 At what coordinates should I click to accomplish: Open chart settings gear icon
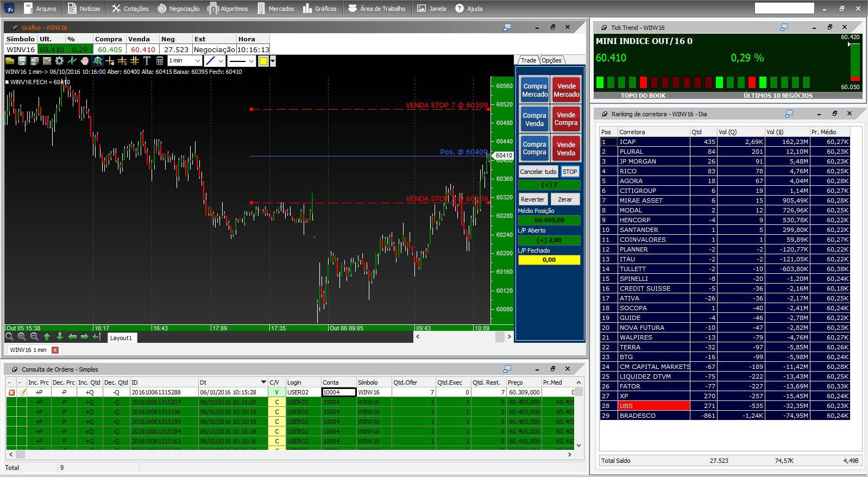pyautogui.click(x=59, y=61)
